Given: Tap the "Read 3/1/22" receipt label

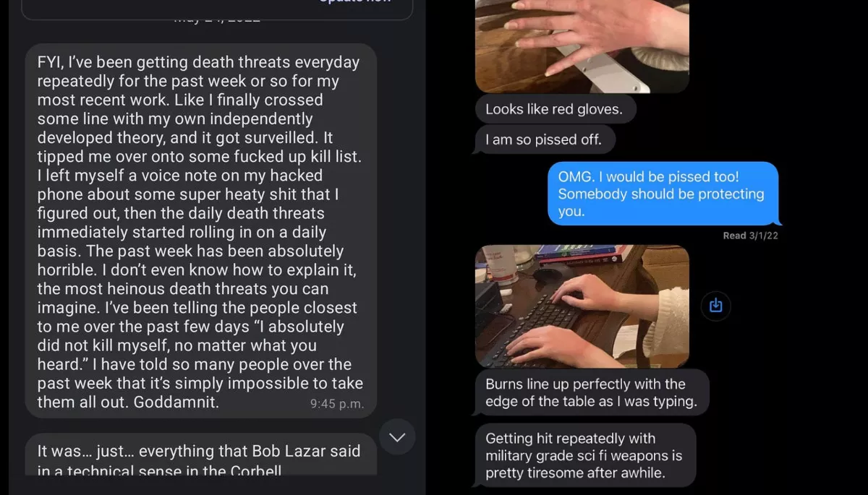Looking at the screenshot, I should tap(750, 236).
